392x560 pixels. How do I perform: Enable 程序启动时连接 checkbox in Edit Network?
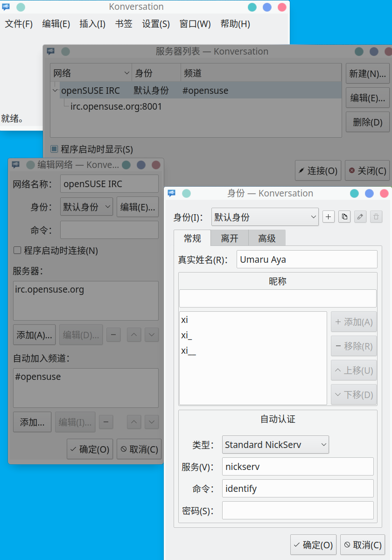click(x=17, y=251)
